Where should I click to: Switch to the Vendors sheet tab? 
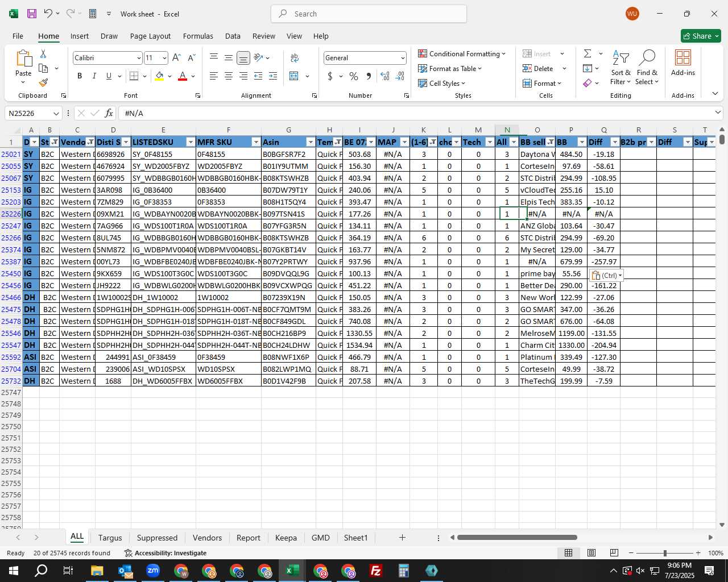207,538
